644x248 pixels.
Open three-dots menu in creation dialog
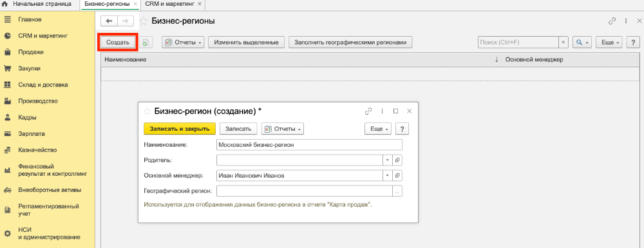(x=382, y=111)
